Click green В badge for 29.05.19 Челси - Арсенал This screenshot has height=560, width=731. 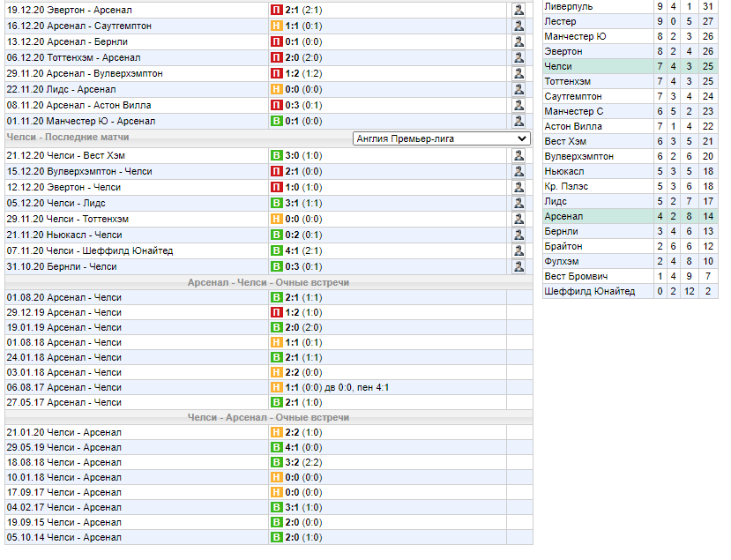277,447
